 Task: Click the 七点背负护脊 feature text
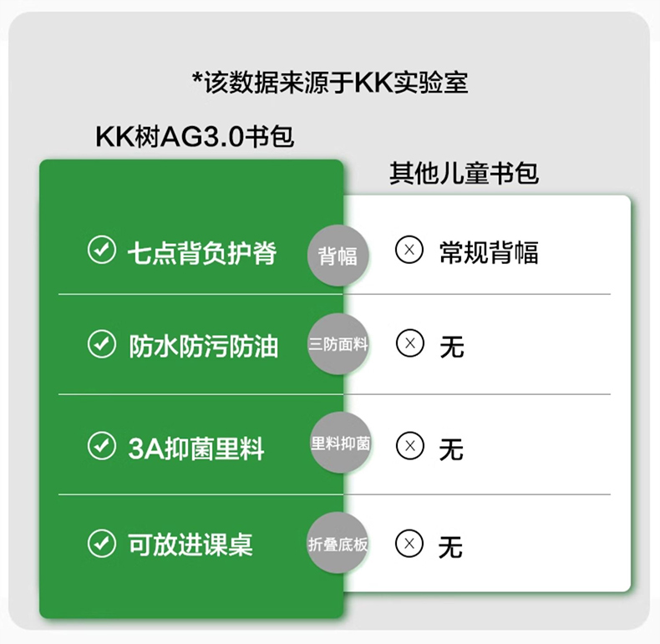(x=201, y=251)
